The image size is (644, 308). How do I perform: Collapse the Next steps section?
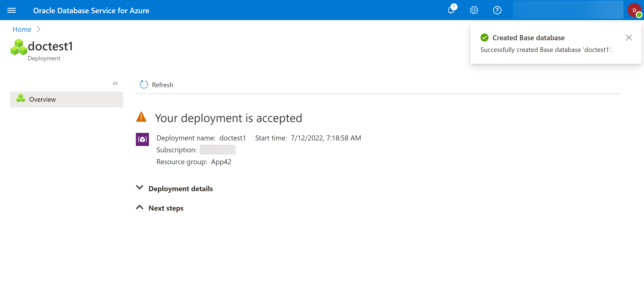(159, 208)
